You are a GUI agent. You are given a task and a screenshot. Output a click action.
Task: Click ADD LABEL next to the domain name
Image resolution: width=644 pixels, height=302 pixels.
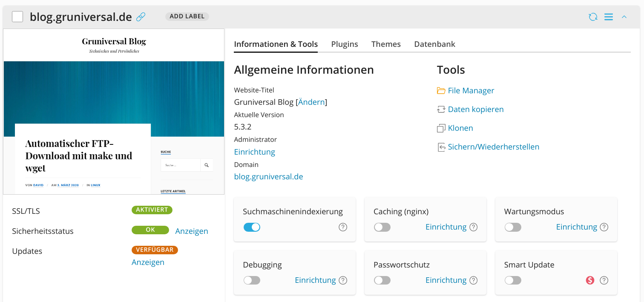coord(187,16)
